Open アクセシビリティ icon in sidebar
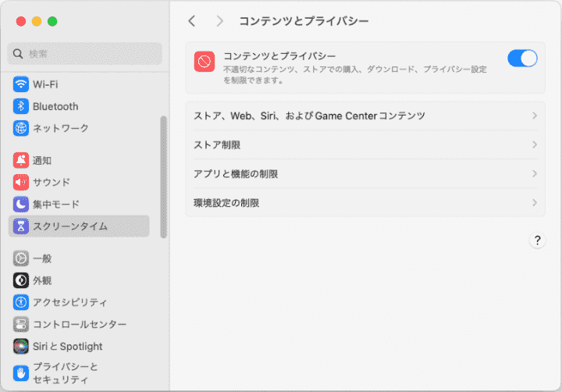 pyautogui.click(x=21, y=302)
